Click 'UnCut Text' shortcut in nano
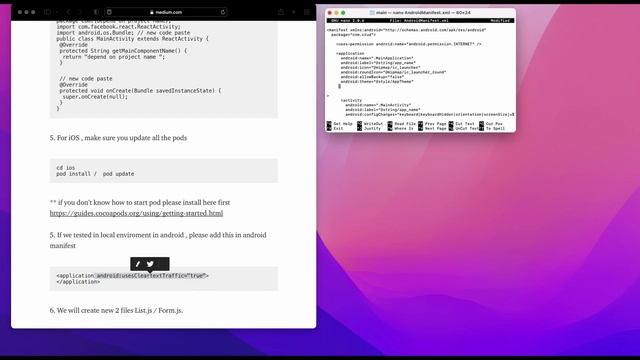Image resolution: width=640 pixels, height=360 pixels. [464, 129]
